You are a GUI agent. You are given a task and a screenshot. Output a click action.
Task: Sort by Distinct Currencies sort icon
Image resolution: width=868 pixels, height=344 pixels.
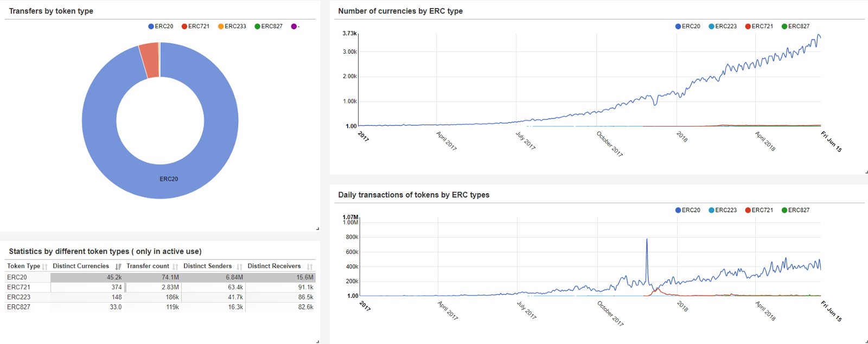[x=118, y=266]
